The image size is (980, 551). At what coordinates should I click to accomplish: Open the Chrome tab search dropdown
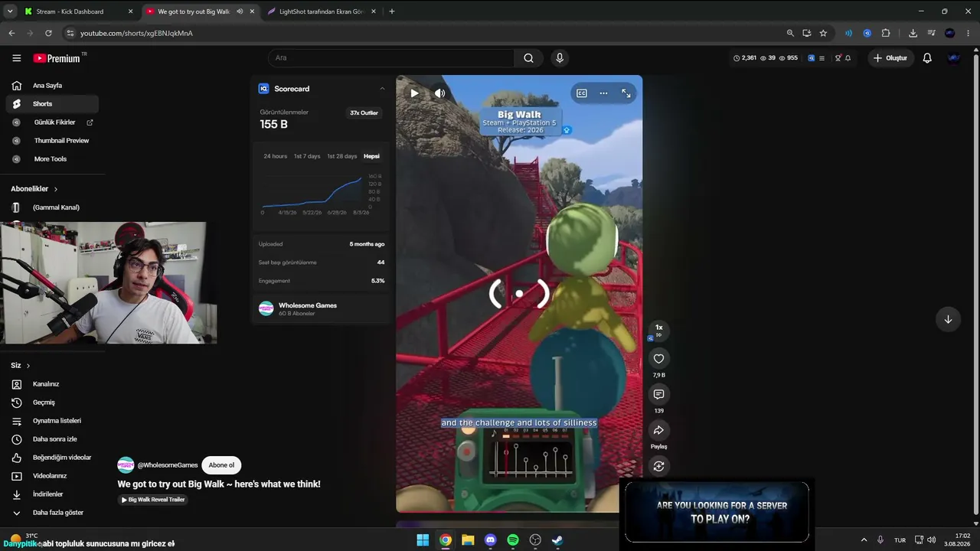pos(10,11)
